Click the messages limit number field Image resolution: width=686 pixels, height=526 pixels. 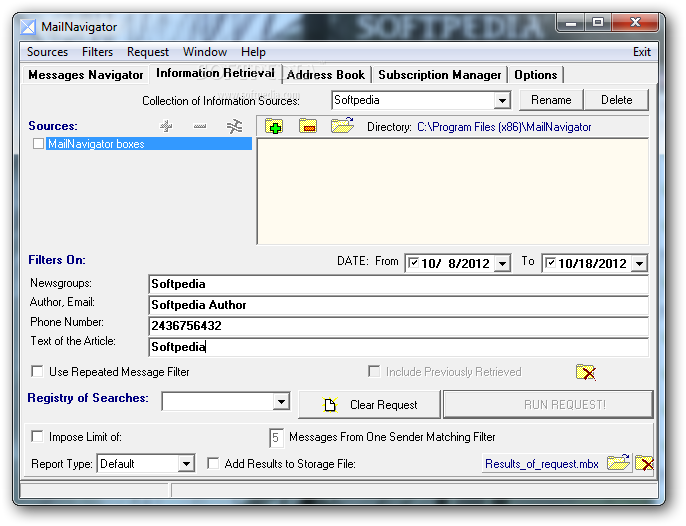click(x=276, y=437)
